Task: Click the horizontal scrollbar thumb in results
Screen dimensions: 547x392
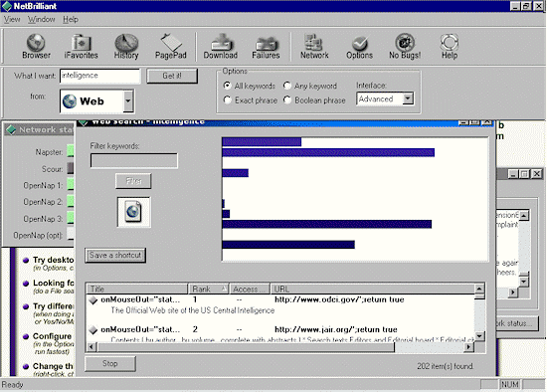Action: pyautogui.click(x=246, y=347)
